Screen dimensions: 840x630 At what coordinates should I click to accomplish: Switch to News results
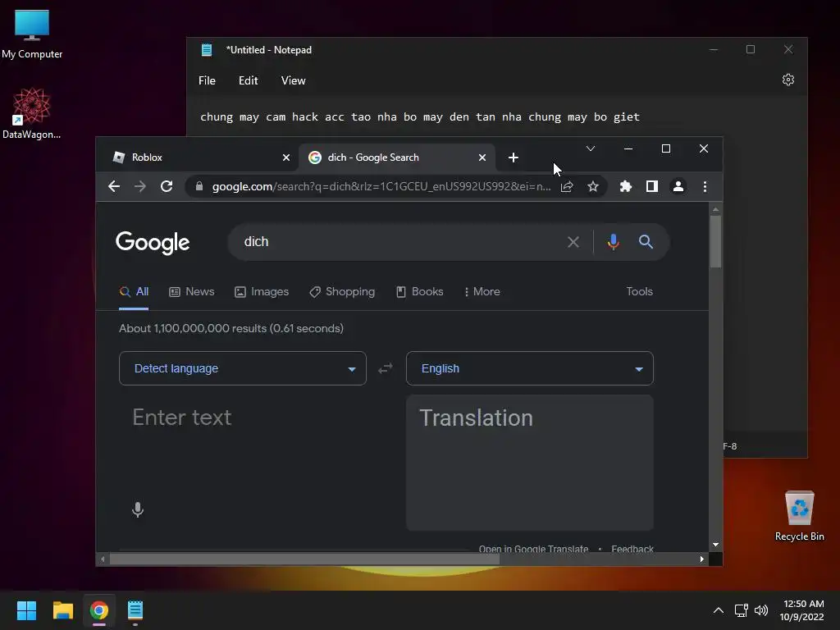pos(192,291)
